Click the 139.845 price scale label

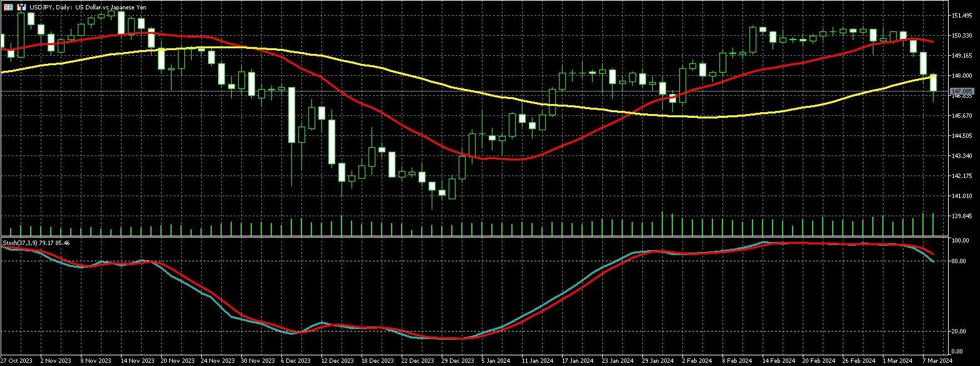[962, 216]
